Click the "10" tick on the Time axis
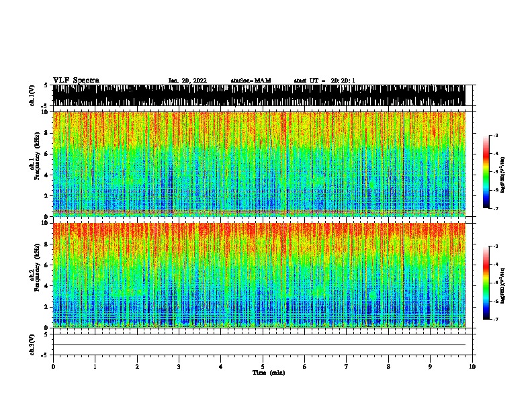 (472, 367)
